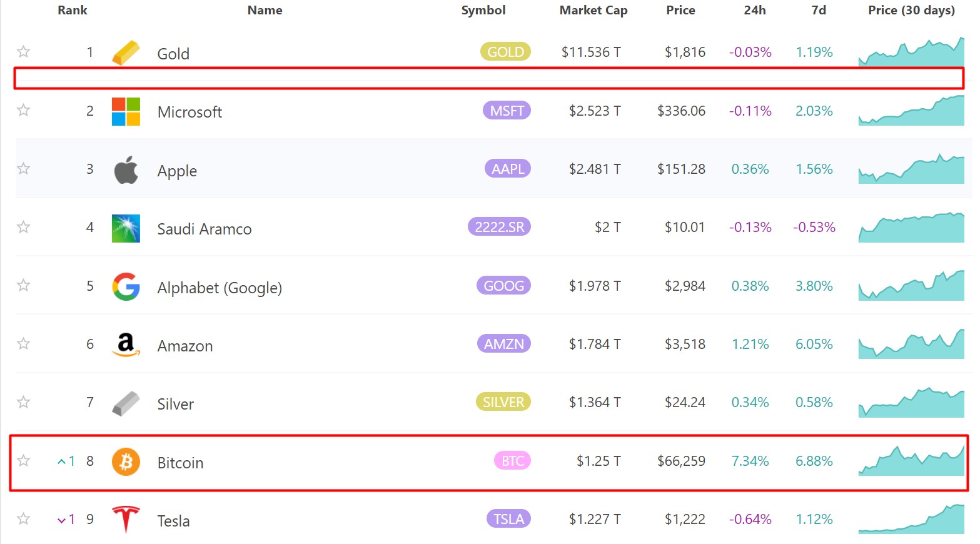Click the TSLA symbol badge
The width and height of the screenshot is (980, 544).
point(508,519)
